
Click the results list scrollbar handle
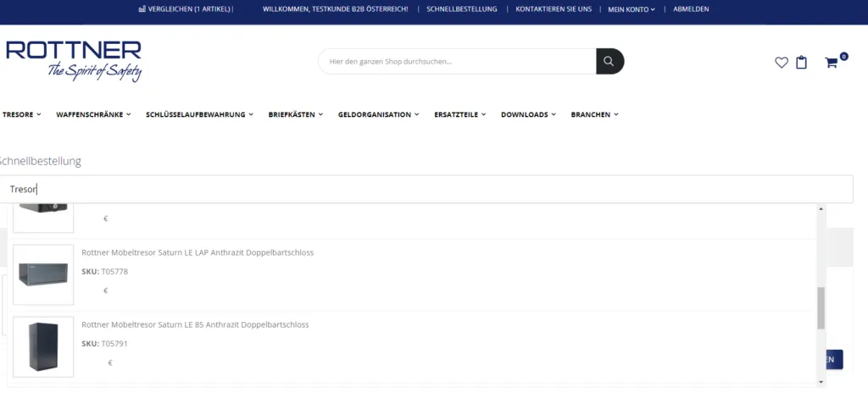pos(821,307)
